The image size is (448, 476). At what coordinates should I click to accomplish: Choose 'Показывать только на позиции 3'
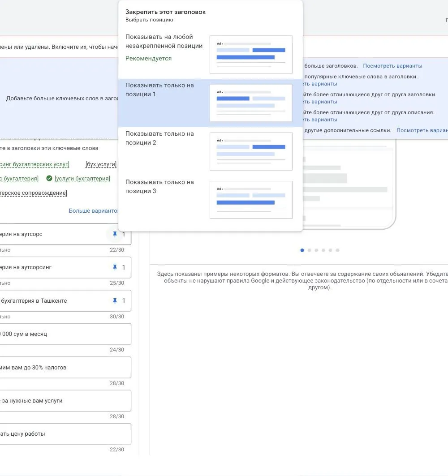[x=210, y=200]
